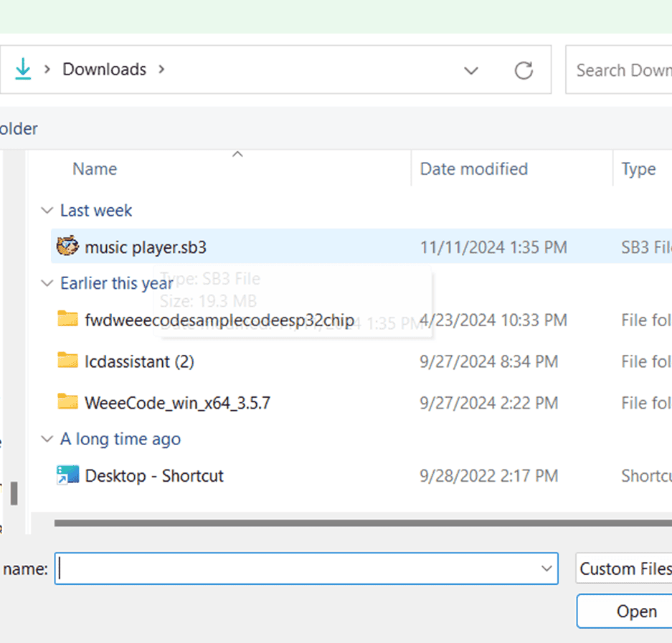Focus the Search Downloads box
The image size is (672, 643).
click(620, 70)
